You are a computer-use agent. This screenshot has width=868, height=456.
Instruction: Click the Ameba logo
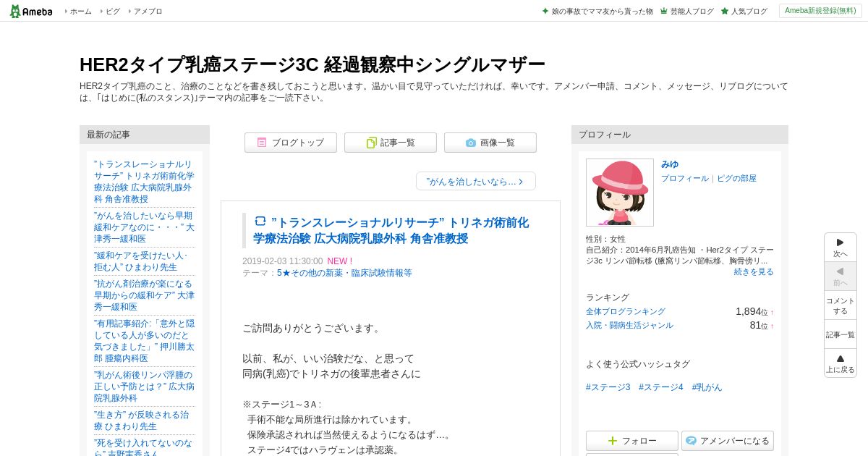(30, 11)
